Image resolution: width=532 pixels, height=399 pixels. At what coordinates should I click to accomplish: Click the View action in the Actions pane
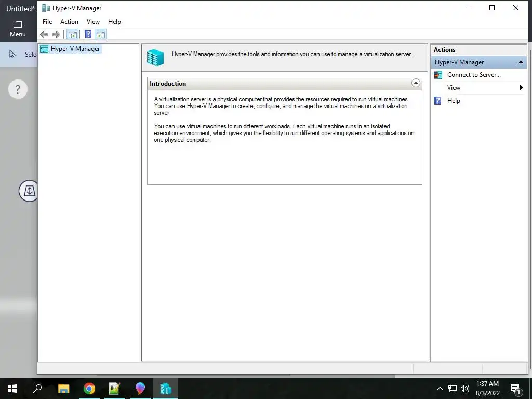454,88
